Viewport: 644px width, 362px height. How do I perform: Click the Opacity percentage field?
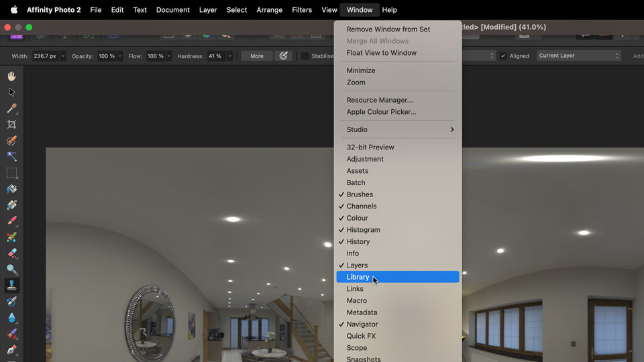pos(107,56)
